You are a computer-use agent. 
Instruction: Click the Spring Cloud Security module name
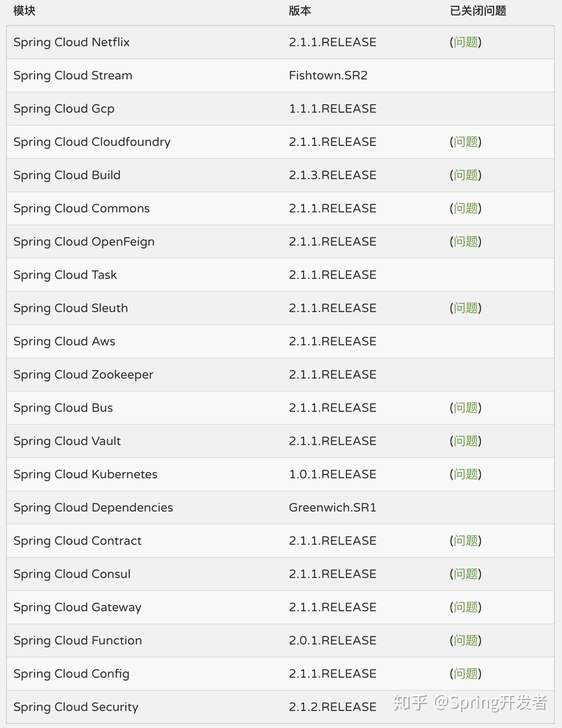tap(76, 707)
